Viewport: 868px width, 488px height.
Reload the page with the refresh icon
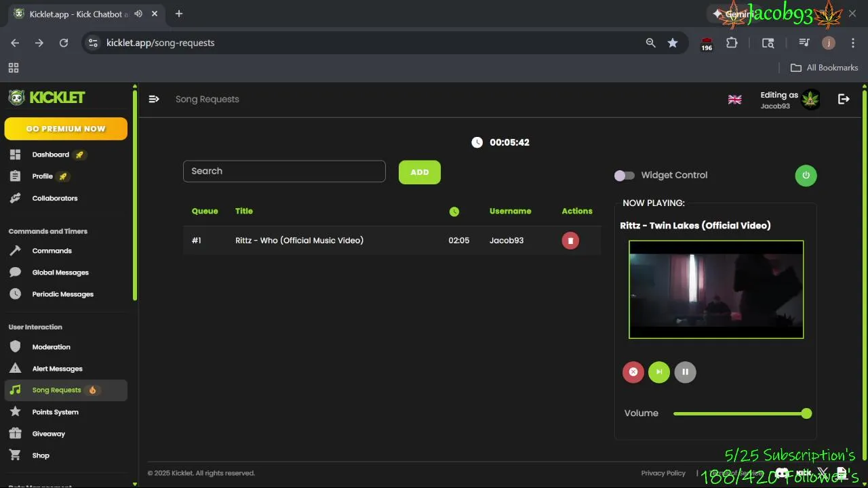[x=64, y=43]
